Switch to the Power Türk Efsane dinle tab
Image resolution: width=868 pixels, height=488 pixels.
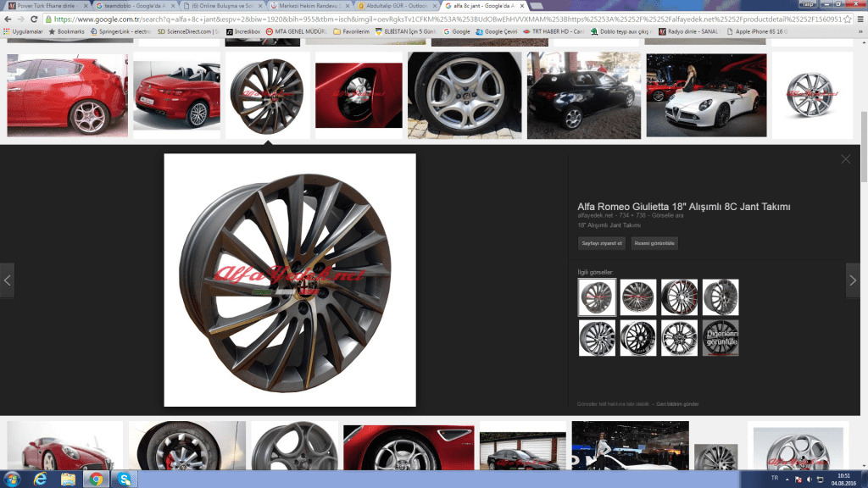(x=47, y=6)
